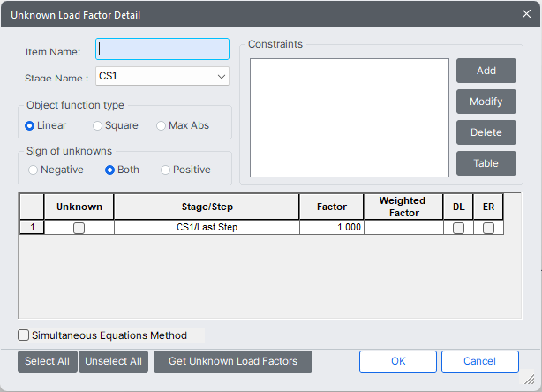Viewport: 542px width, 392px height.
Task: Choose Positive sign of unknowns
Action: [185, 170]
